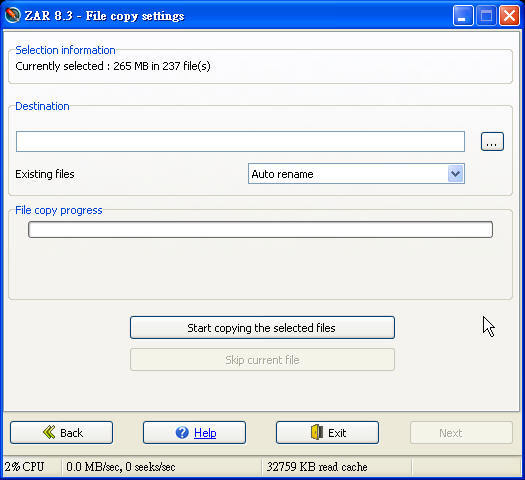The height and width of the screenshot is (480, 525).
Task: Click "32759 KB read cache" status text
Action: [x=317, y=467]
